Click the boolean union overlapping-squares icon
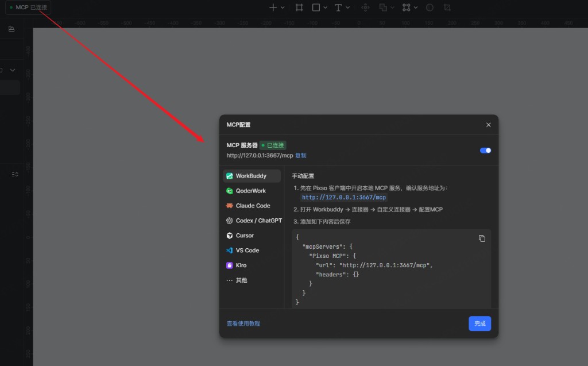This screenshot has width=588, height=366. (x=383, y=7)
